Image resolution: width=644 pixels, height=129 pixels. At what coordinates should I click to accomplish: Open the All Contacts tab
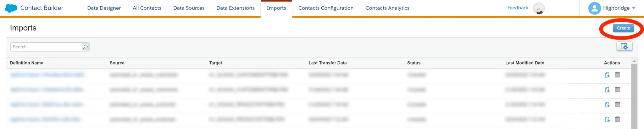147,8
